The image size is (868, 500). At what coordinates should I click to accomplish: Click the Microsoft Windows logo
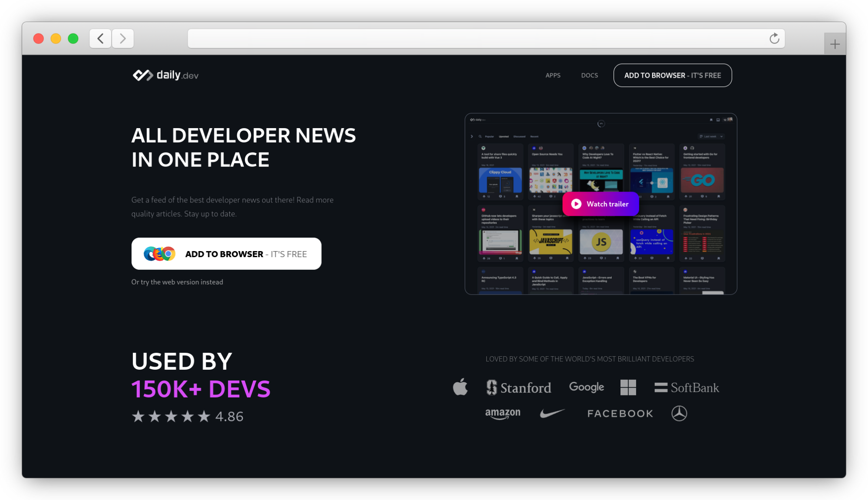click(x=628, y=387)
